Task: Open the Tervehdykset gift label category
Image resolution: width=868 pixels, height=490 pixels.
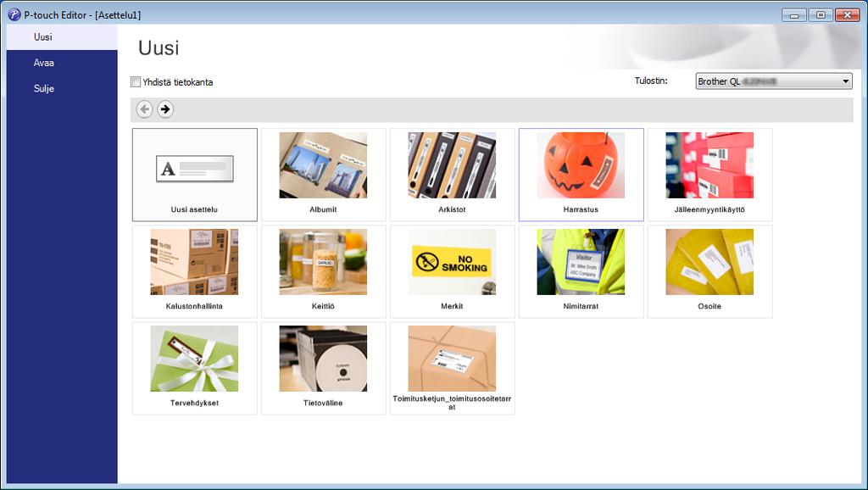Action: [195, 368]
